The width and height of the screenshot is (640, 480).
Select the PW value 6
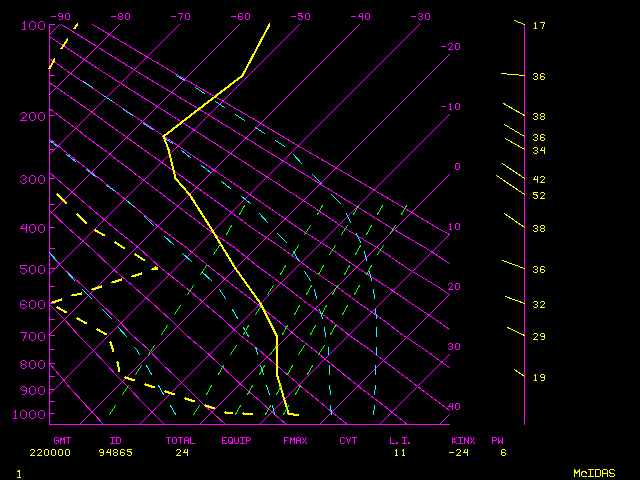click(504, 452)
